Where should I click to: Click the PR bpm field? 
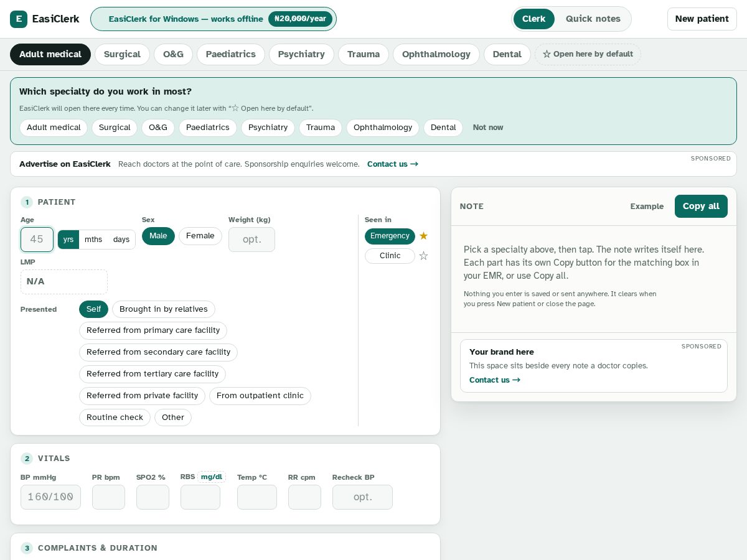[108, 497]
